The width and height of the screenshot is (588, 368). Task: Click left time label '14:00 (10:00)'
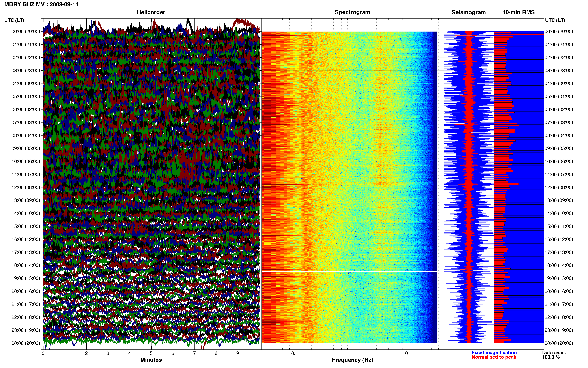[x=26, y=213]
